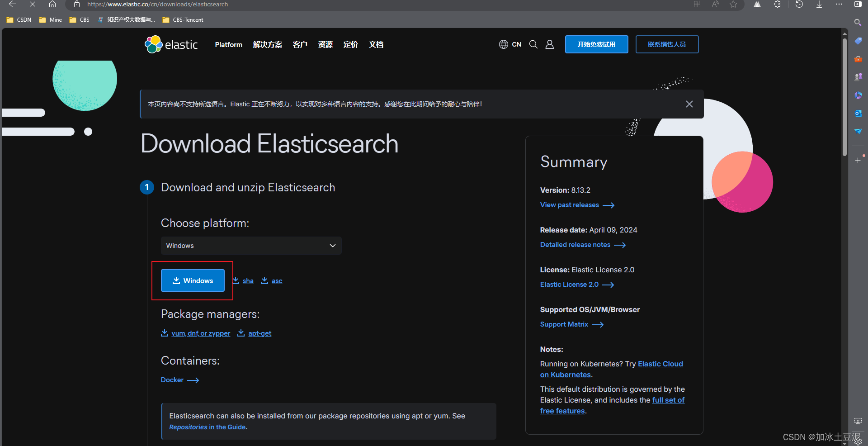Open the CBS bookmarks folder
The width and height of the screenshot is (868, 446).
80,20
